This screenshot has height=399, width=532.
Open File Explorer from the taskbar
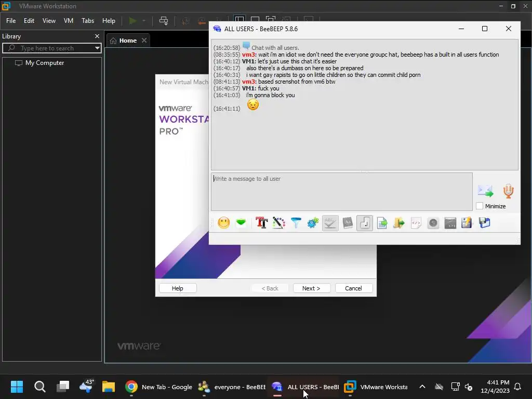tap(109, 387)
